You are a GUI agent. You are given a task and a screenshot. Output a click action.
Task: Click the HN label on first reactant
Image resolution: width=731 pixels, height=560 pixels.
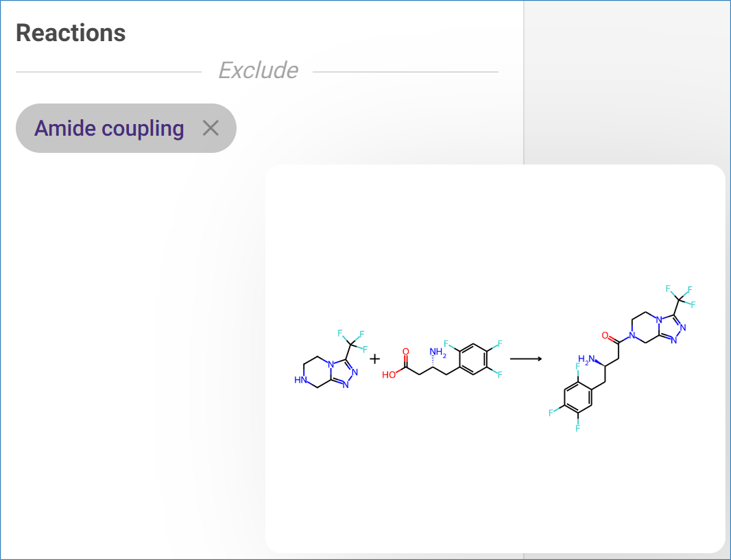pos(301,380)
